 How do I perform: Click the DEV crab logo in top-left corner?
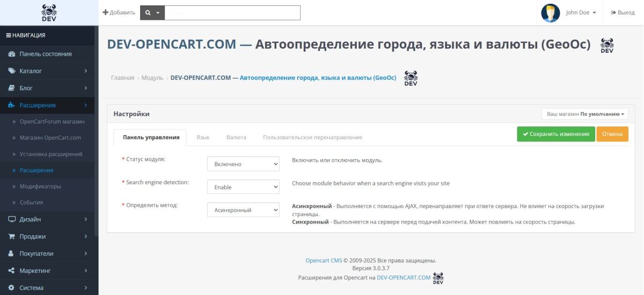click(49, 12)
